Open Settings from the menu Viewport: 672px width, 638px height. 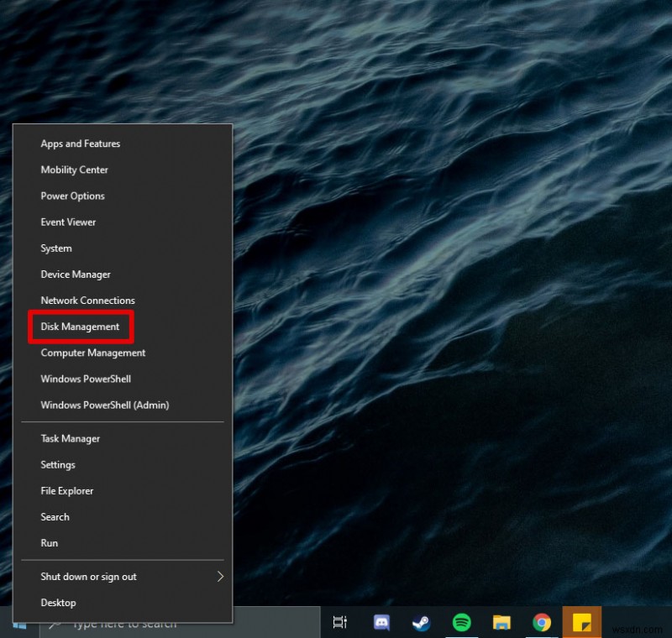click(x=58, y=464)
